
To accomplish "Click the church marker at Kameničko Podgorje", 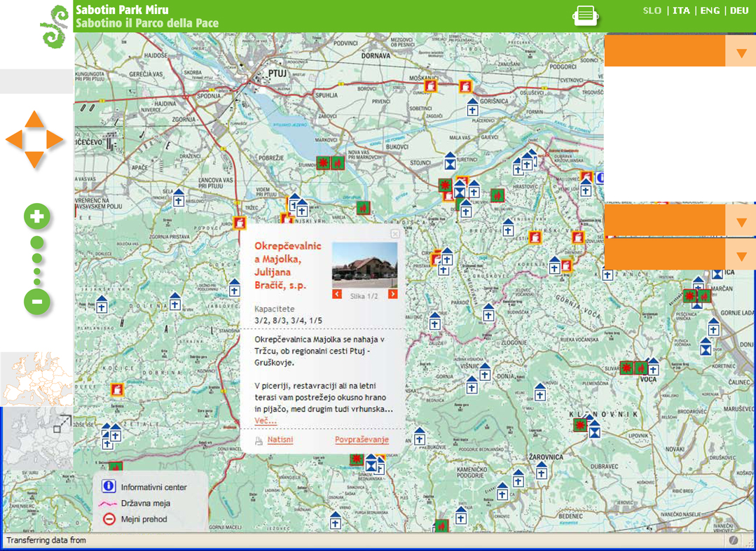I will 518,477.
